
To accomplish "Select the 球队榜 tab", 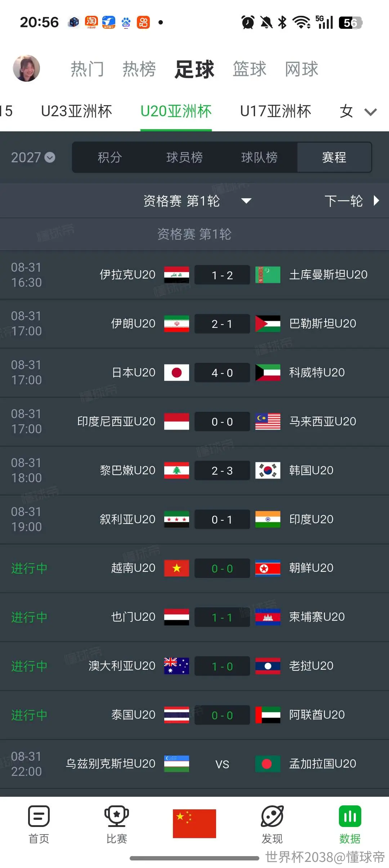I will (x=259, y=157).
